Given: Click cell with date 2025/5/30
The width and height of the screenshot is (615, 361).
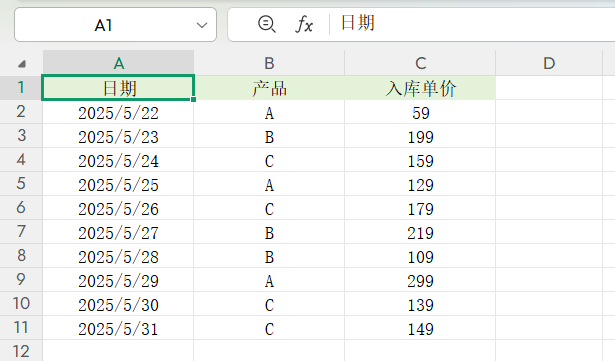Looking at the screenshot, I should point(118,304).
